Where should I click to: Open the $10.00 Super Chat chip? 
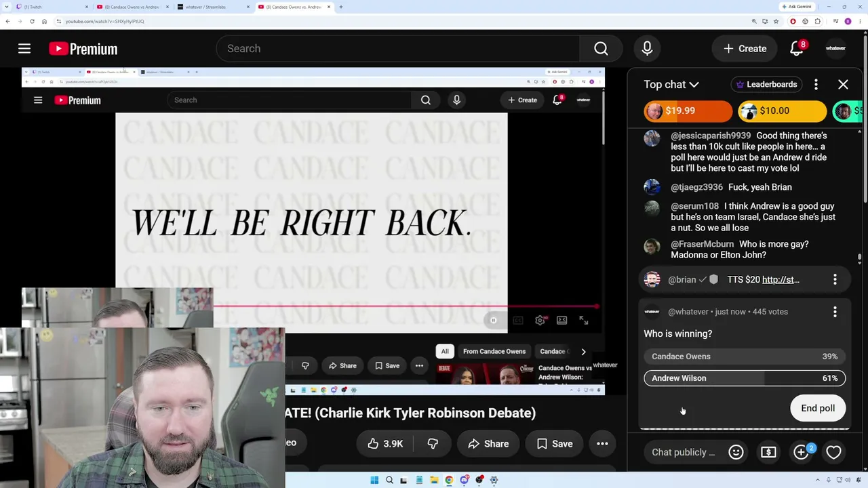click(x=782, y=110)
